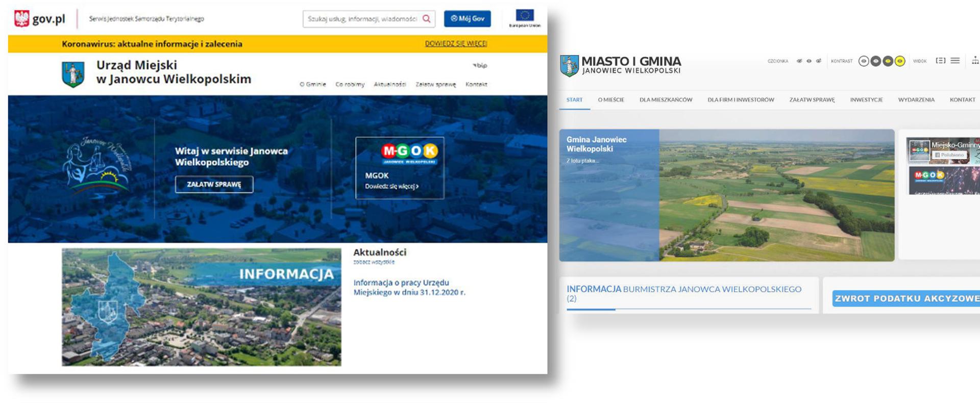Open Aktualności in the gov.pl menu
This screenshot has width=980, height=413.
tap(389, 85)
